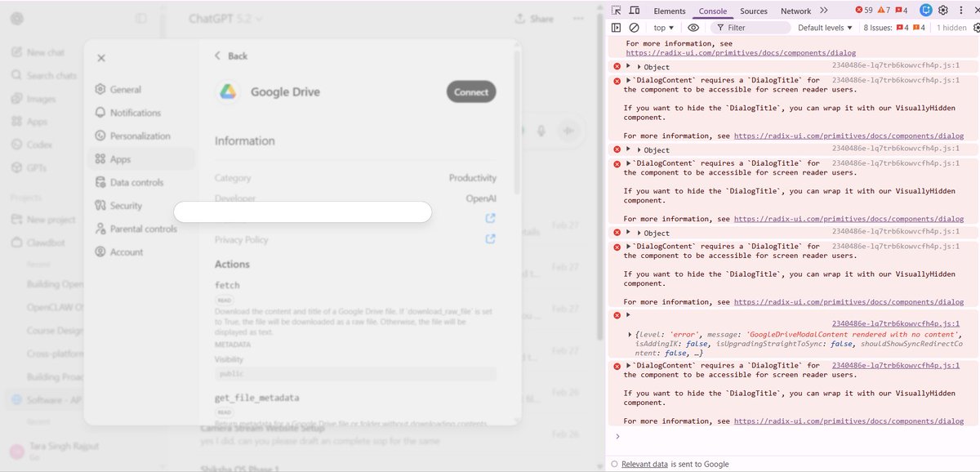This screenshot has width=980, height=472.
Task: Open the Network tab in DevTools
Action: (x=795, y=11)
